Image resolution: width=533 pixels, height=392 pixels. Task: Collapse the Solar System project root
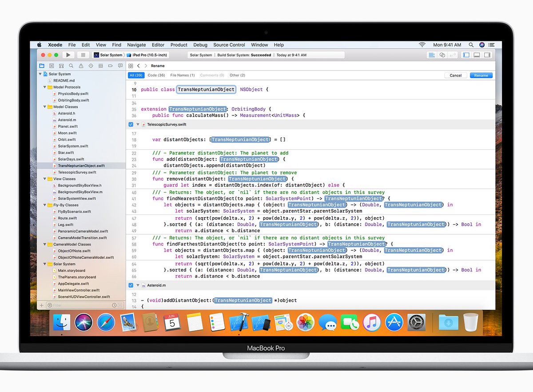[40, 74]
